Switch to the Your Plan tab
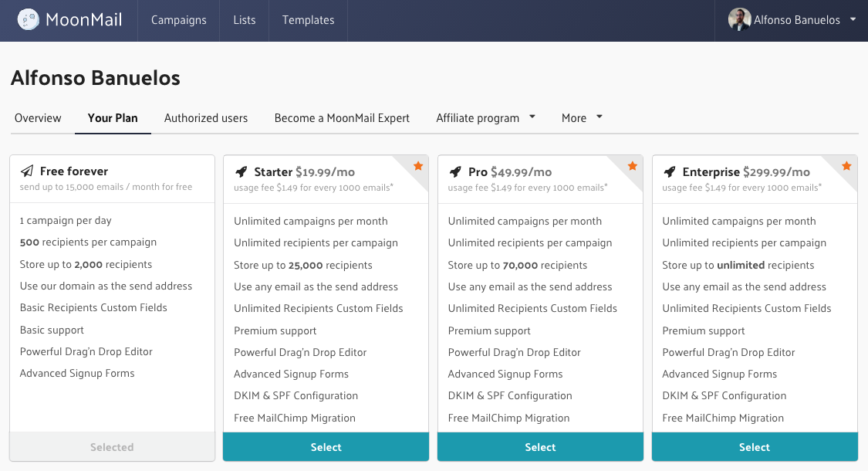Screen dimensions: 868x471 [113, 118]
